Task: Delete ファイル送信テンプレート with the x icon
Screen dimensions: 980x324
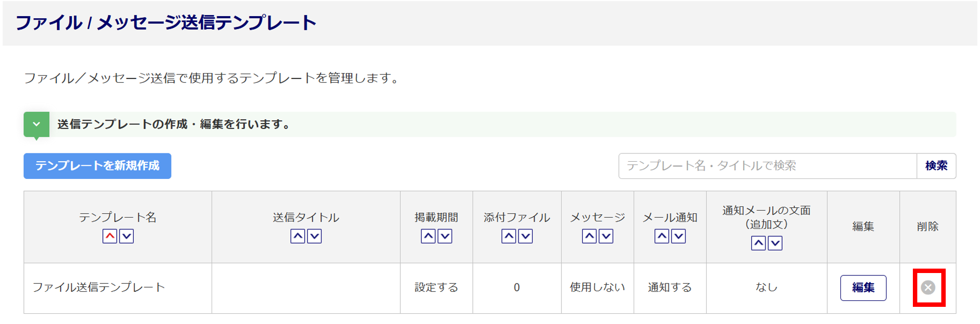Action: click(x=928, y=287)
